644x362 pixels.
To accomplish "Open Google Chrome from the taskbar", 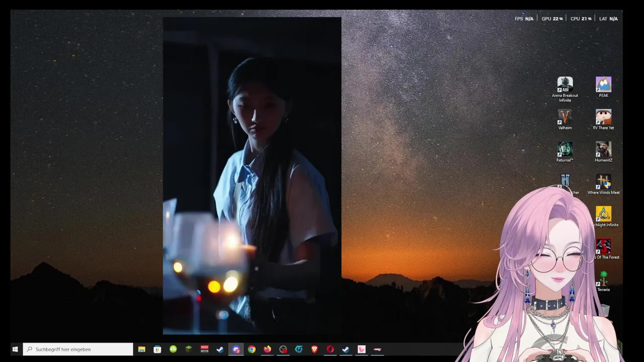I will coord(252,349).
